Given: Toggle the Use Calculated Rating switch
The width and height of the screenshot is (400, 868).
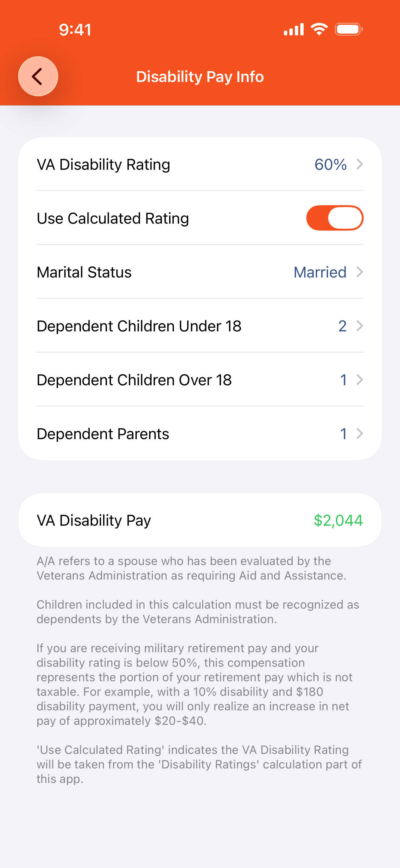Looking at the screenshot, I should (335, 218).
